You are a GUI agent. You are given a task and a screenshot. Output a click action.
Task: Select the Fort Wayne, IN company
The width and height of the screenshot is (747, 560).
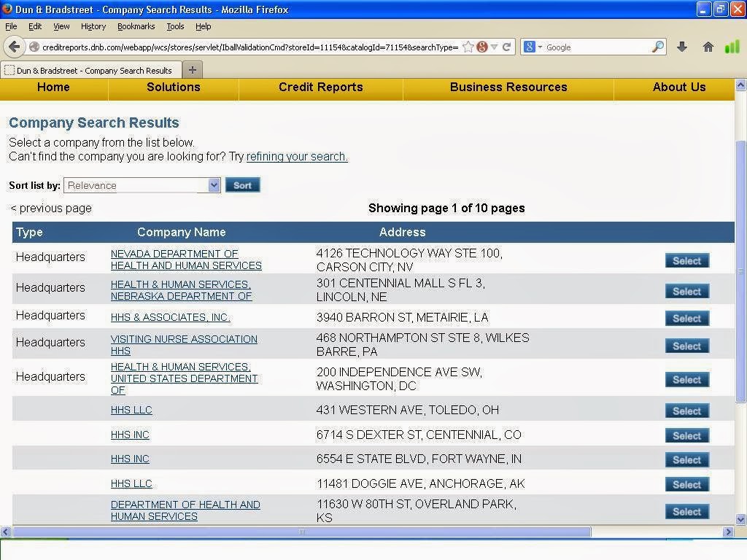[687, 459]
